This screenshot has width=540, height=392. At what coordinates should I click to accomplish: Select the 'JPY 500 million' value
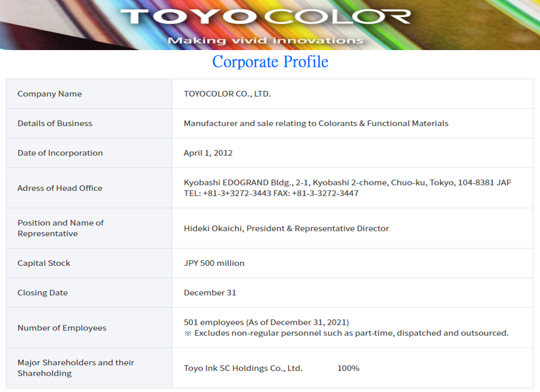pyautogui.click(x=214, y=263)
